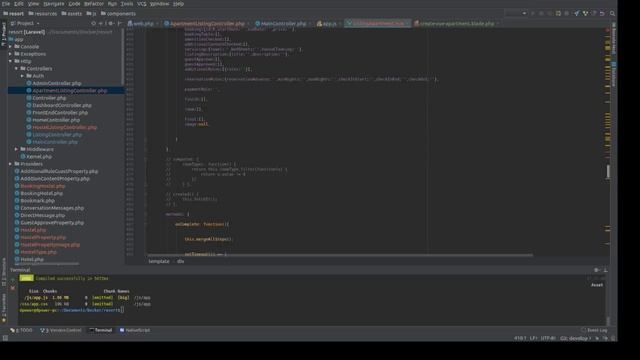This screenshot has width=640, height=360.
Task: Expand the Auth folder
Action: [x=22, y=76]
